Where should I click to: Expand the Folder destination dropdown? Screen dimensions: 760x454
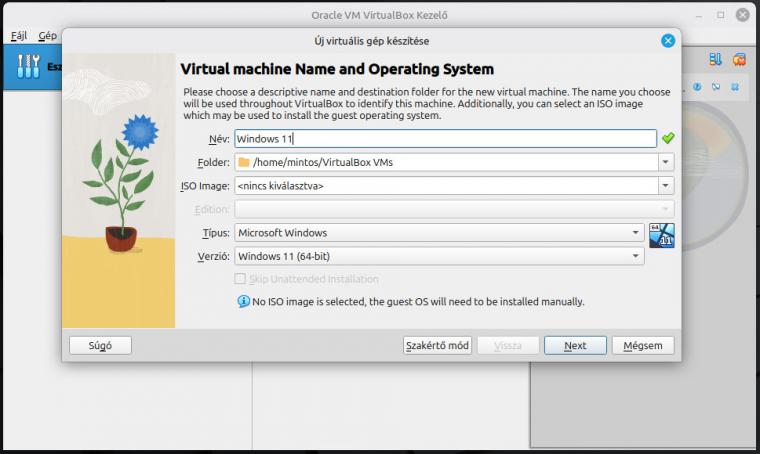[x=666, y=162]
